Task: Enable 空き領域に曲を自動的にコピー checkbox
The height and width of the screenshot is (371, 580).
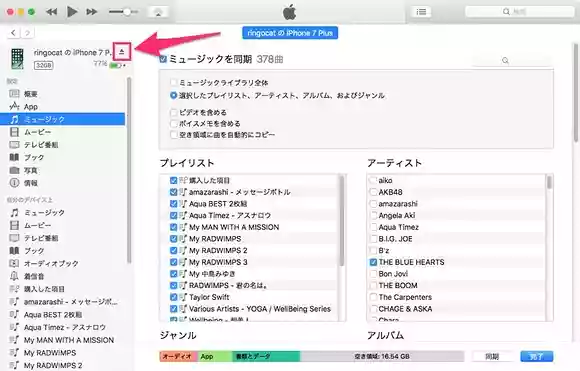Action: click(173, 135)
